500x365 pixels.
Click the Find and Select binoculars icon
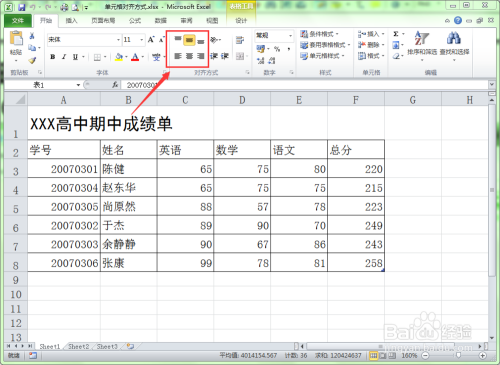point(454,38)
